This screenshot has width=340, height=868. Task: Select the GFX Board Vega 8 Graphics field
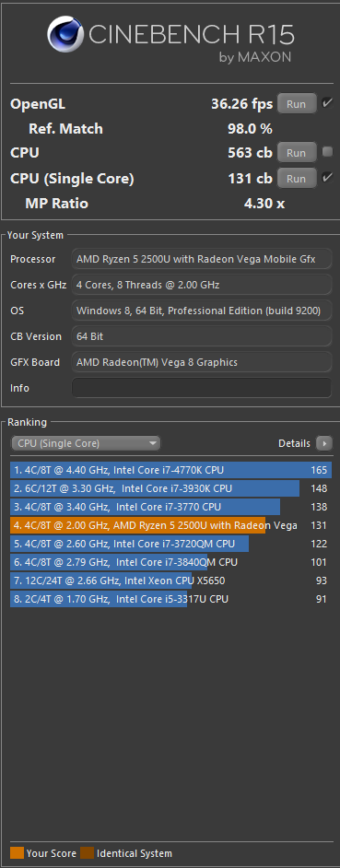[x=202, y=363]
